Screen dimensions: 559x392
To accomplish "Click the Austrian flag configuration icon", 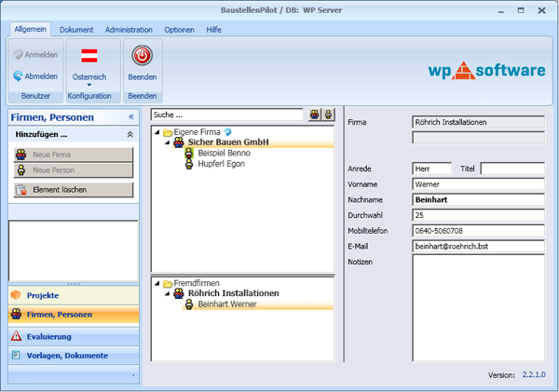I will click(89, 57).
